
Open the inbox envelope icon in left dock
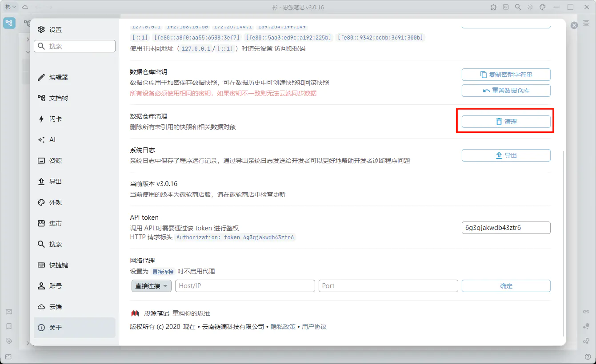[x=9, y=312]
